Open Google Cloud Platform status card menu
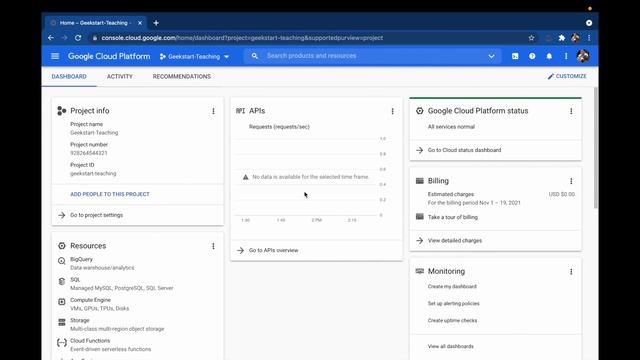Screen dimensions: 640x360 point(571,111)
